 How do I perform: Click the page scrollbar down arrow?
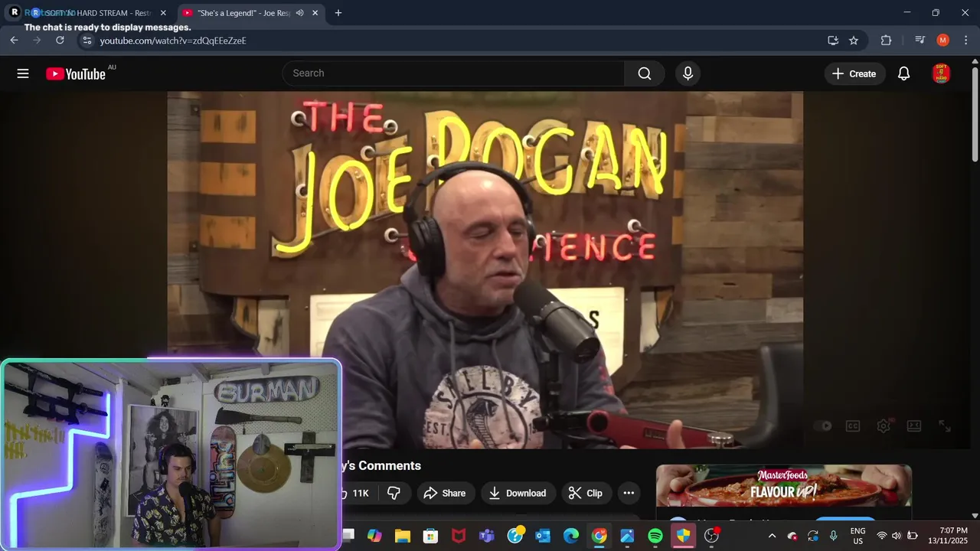pyautogui.click(x=975, y=516)
